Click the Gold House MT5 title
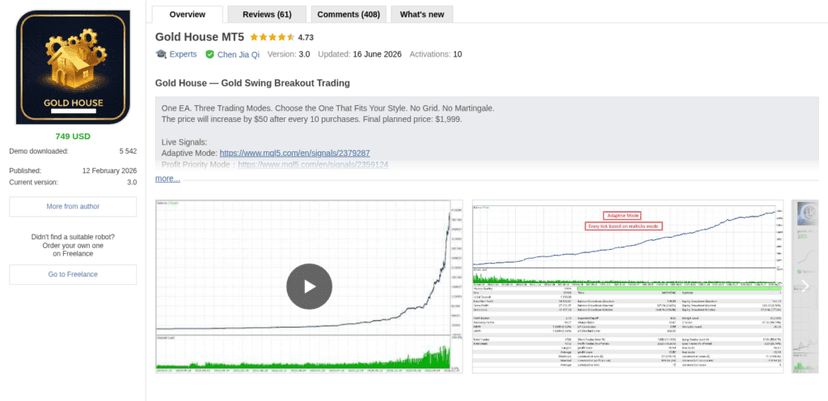This screenshot has width=828, height=401. click(200, 37)
